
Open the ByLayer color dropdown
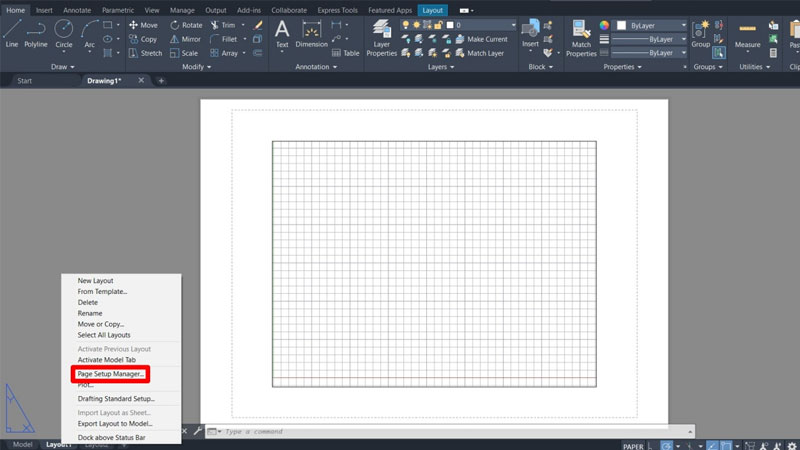click(651, 24)
